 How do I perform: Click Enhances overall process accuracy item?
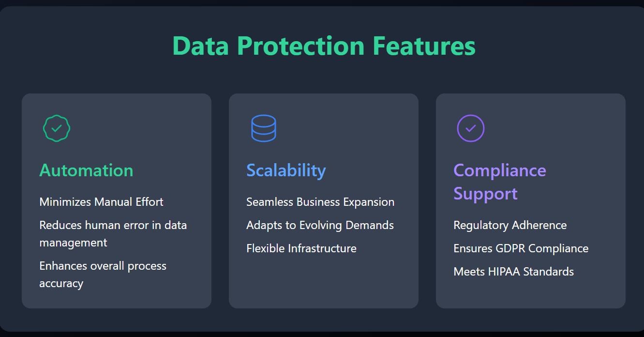point(103,275)
